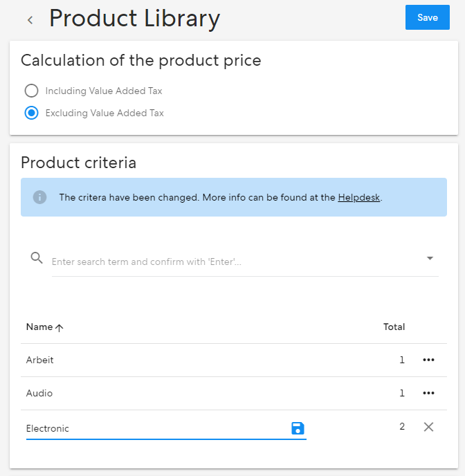Open the three-dot menu for Audio

pos(428,393)
